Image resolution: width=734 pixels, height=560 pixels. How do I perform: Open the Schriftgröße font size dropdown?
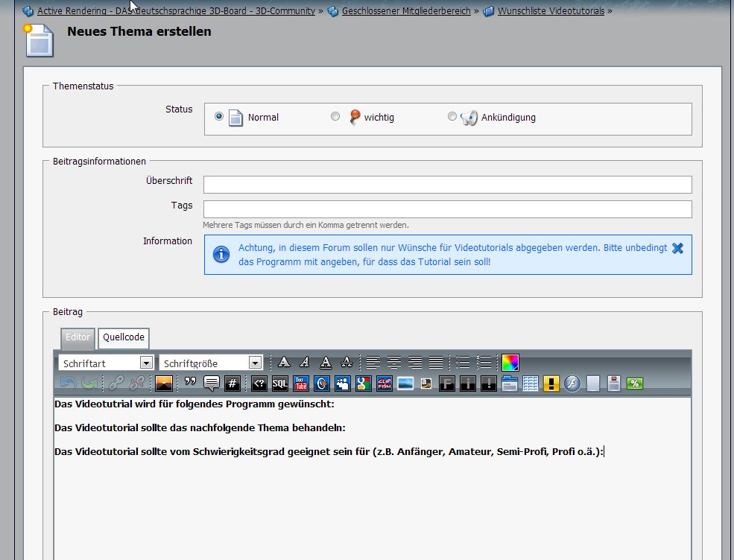click(211, 363)
